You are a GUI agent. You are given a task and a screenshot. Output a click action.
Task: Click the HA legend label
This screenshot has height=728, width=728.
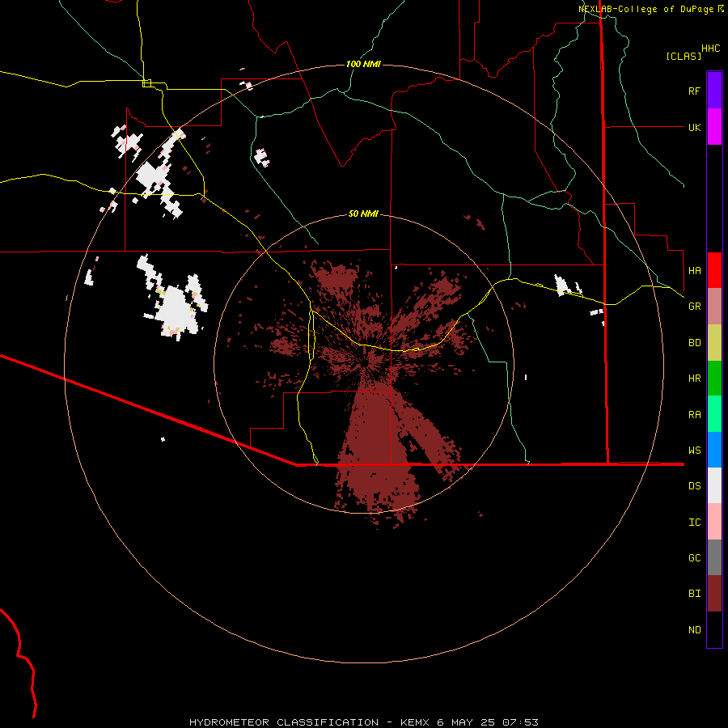(x=694, y=270)
